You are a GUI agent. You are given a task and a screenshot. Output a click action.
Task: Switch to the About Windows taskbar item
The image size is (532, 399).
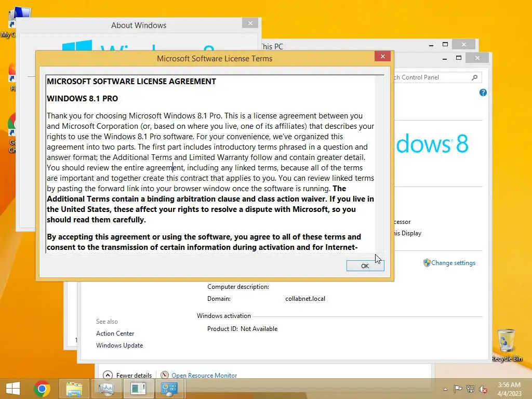(x=138, y=389)
